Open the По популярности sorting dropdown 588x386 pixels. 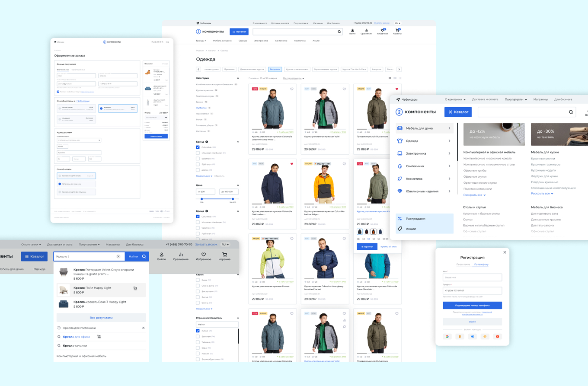point(293,78)
